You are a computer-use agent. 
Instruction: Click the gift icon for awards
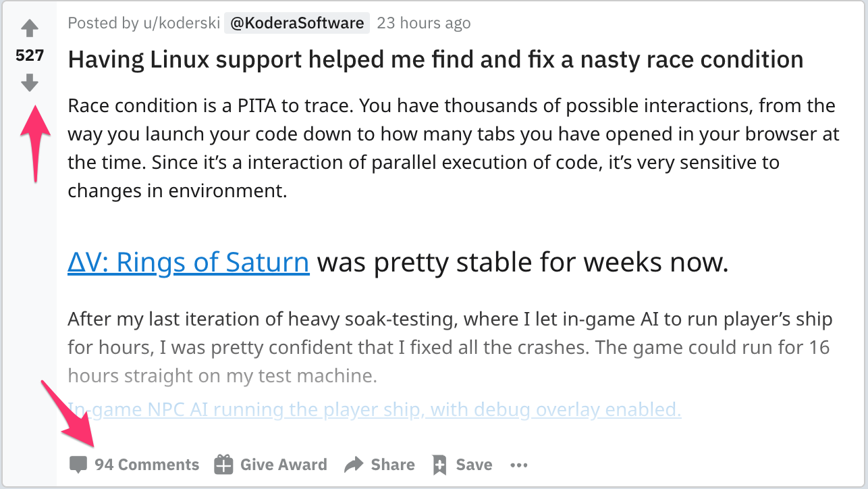223,465
